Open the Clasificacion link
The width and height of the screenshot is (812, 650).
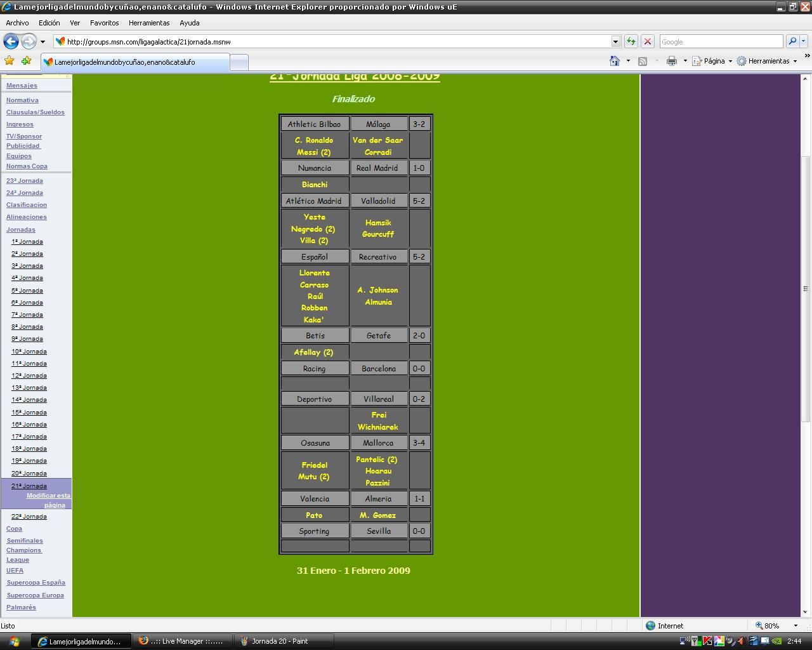(27, 205)
